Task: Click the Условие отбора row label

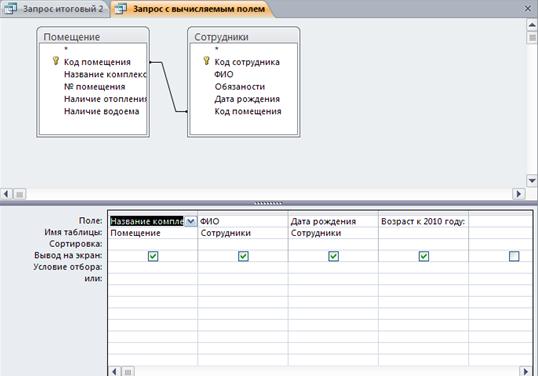Action: pos(68,267)
